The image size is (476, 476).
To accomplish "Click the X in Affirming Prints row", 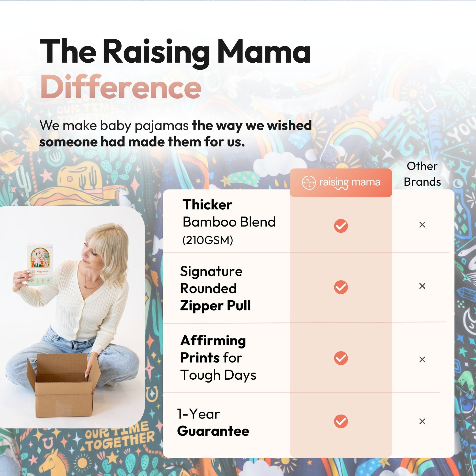I will point(422,360).
